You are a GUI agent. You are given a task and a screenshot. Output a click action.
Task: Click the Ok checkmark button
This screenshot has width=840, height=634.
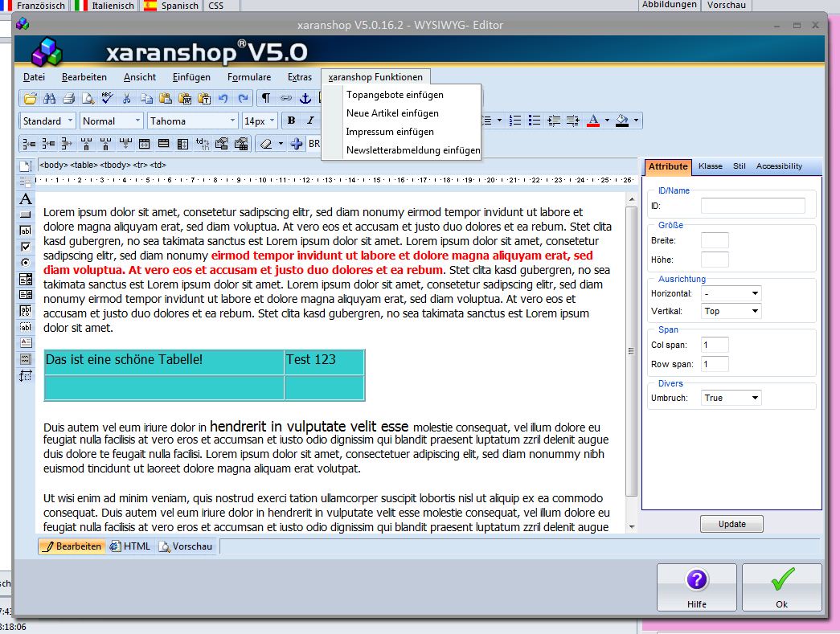(x=781, y=587)
